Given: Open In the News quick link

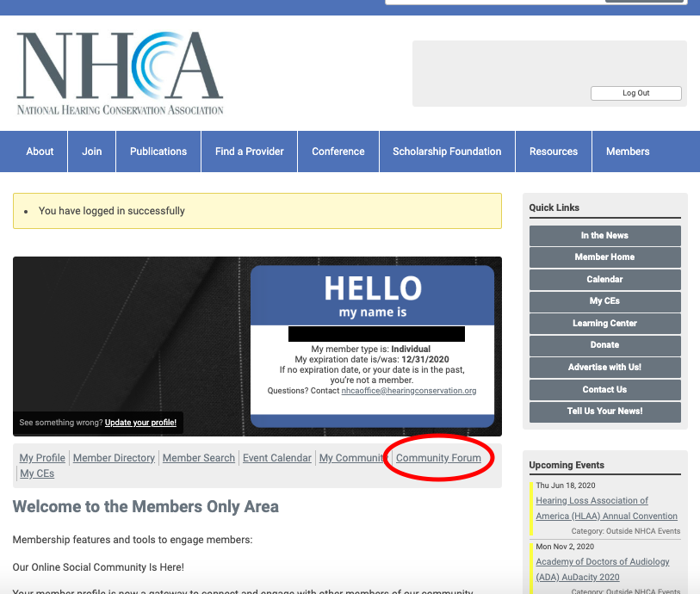Looking at the screenshot, I should click(x=605, y=235).
